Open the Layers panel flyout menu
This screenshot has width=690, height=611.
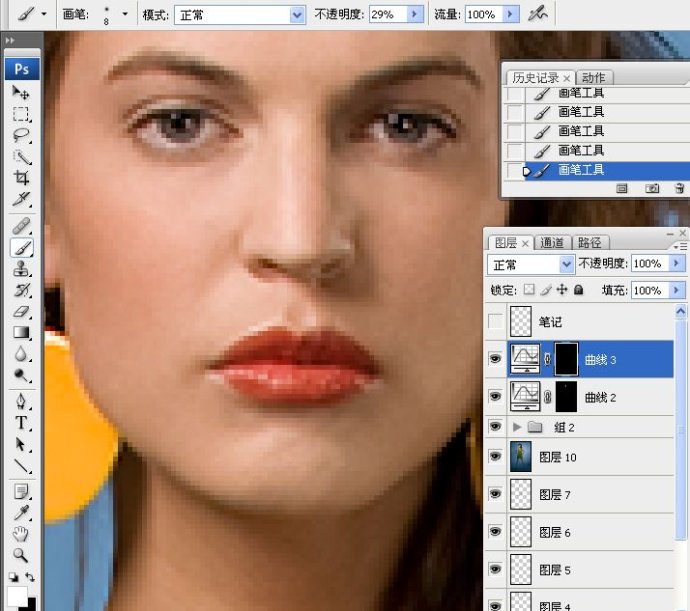[680, 247]
